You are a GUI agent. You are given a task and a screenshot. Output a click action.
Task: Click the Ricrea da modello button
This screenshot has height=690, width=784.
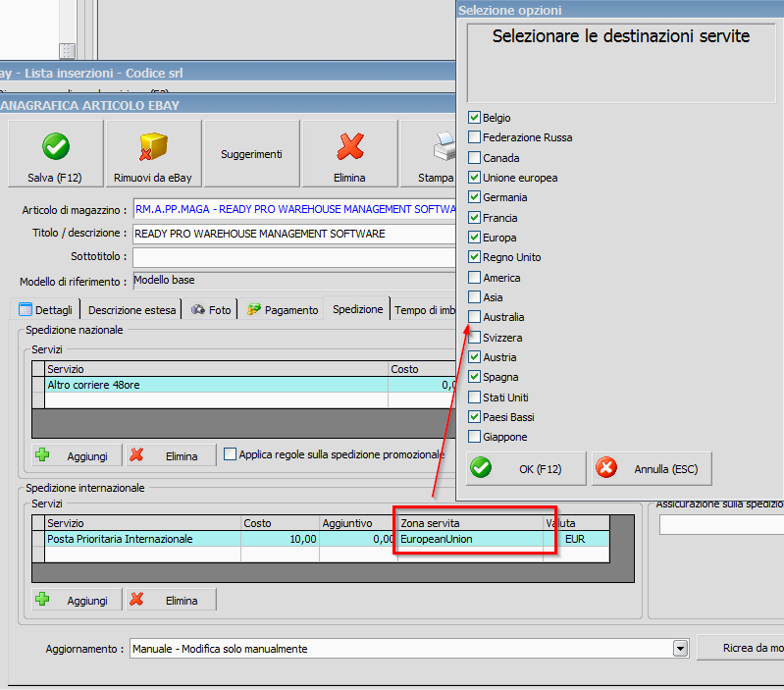click(741, 648)
